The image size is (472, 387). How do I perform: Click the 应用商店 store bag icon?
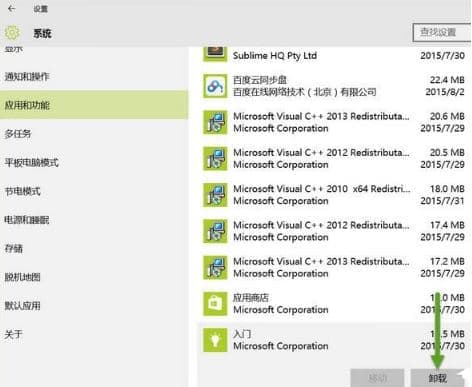(215, 304)
